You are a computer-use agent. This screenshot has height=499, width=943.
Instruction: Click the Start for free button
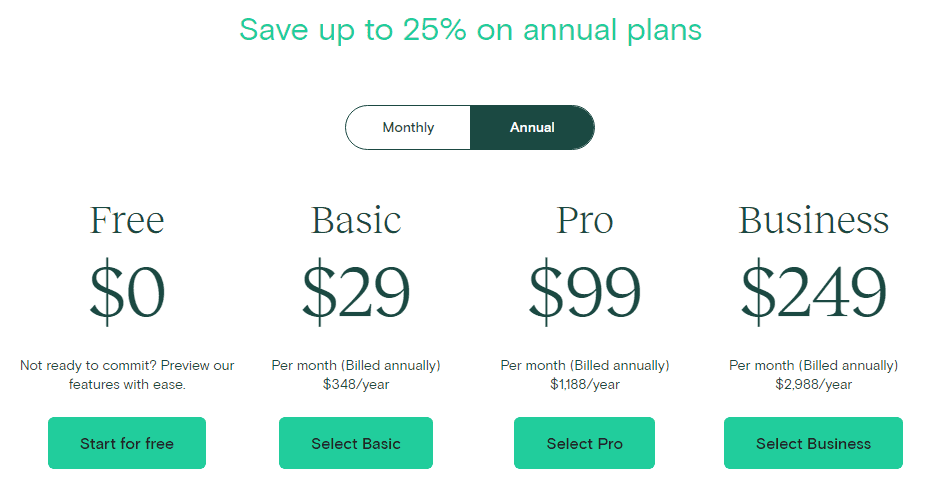tap(127, 443)
